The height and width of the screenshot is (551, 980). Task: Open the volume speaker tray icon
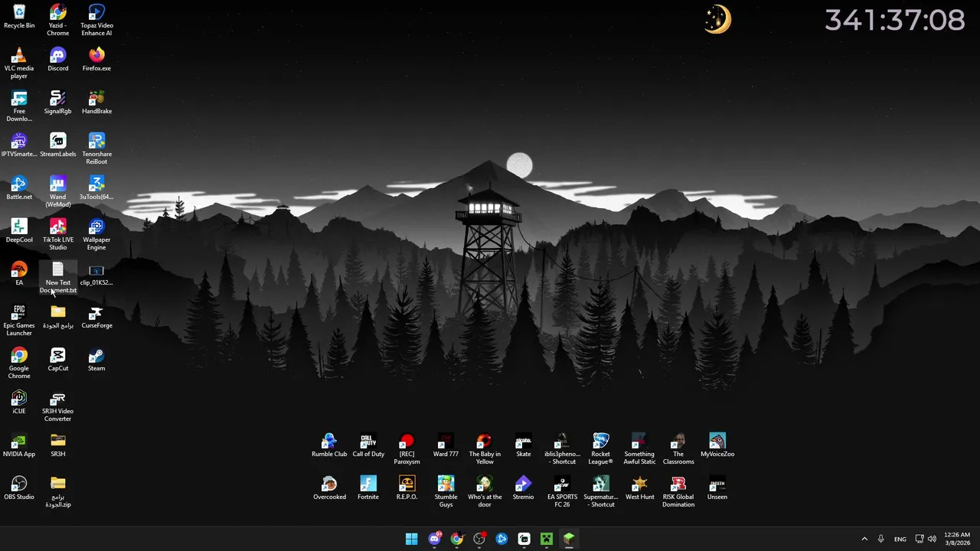coord(932,539)
